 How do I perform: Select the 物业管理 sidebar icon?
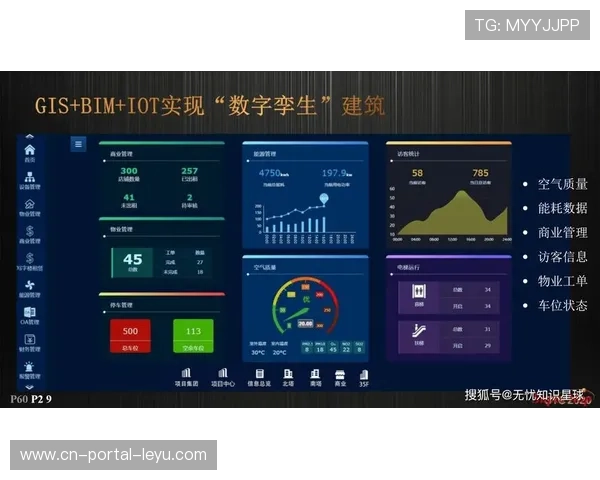pyautogui.click(x=29, y=204)
